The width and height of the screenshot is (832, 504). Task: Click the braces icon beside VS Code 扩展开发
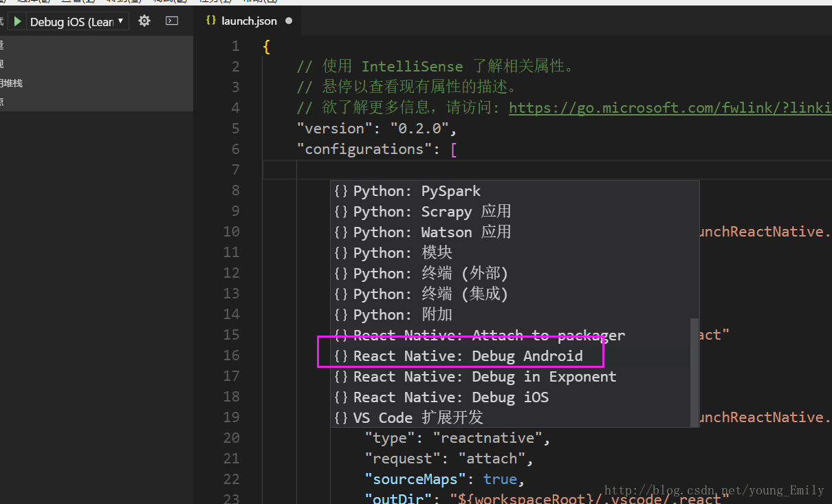(341, 418)
